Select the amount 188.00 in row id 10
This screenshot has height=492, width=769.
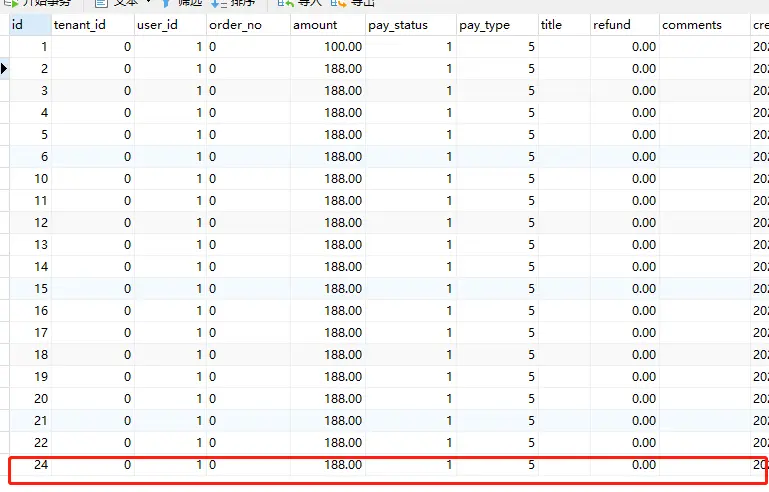point(328,179)
